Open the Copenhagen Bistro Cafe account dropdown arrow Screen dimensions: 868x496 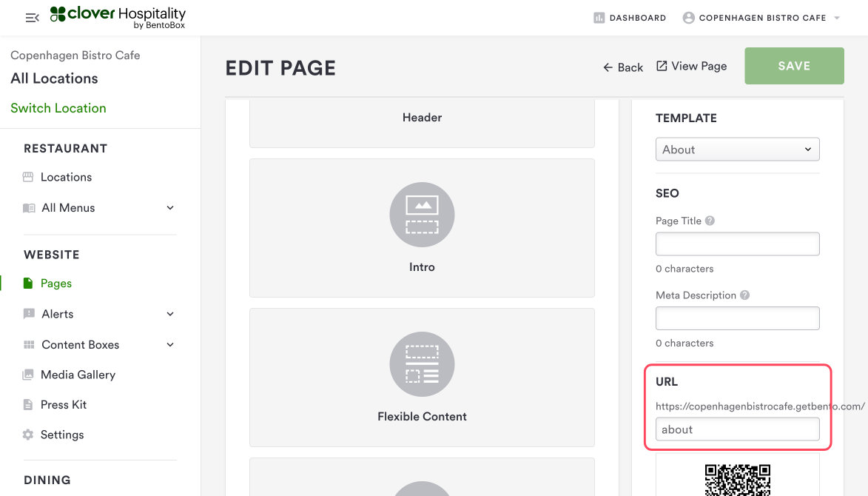click(x=837, y=18)
